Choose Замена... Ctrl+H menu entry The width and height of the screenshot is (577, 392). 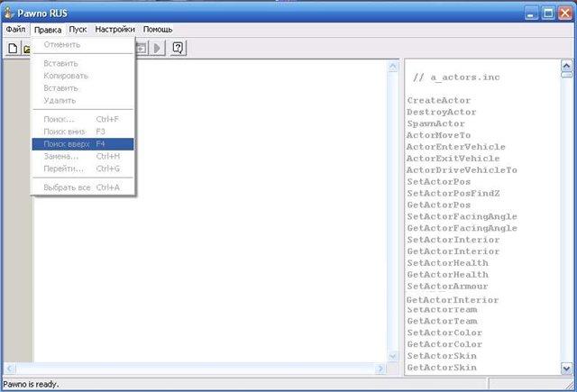pyautogui.click(x=83, y=156)
